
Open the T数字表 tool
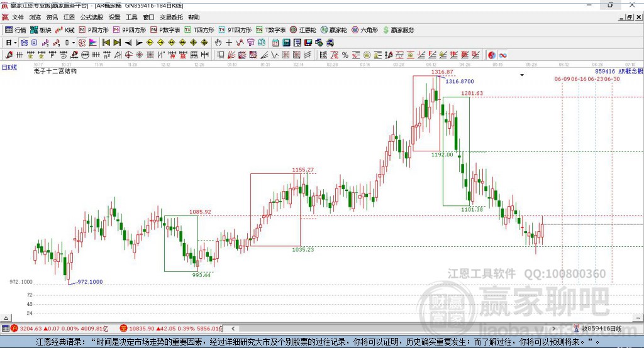270,30
